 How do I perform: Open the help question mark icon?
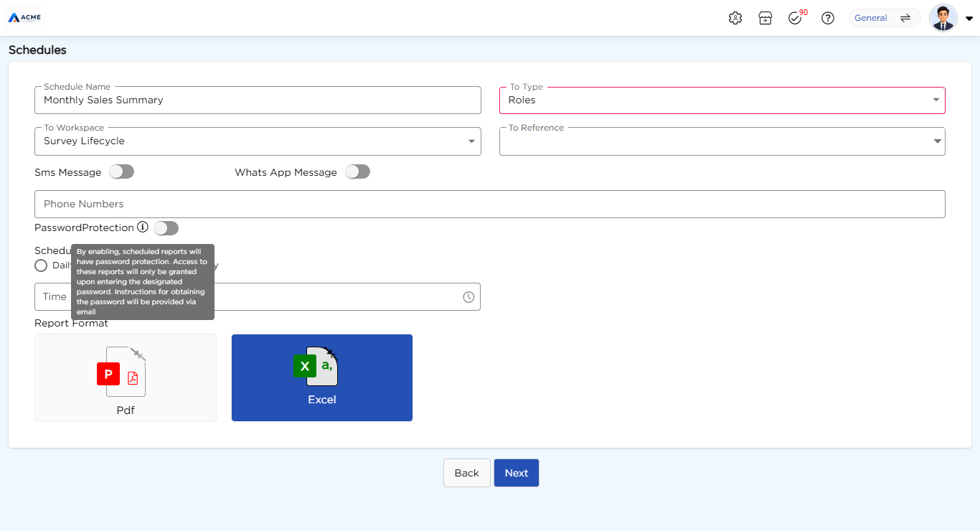pos(828,19)
